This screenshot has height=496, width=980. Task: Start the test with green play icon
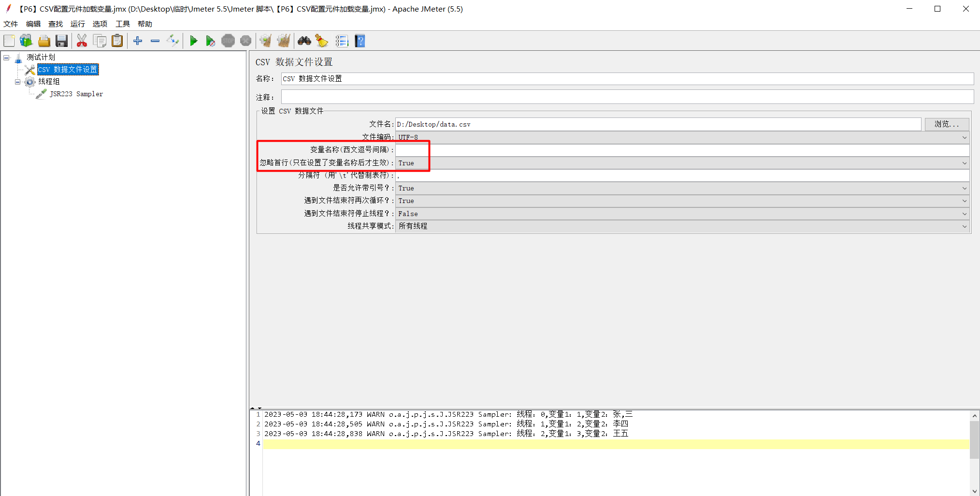click(193, 41)
